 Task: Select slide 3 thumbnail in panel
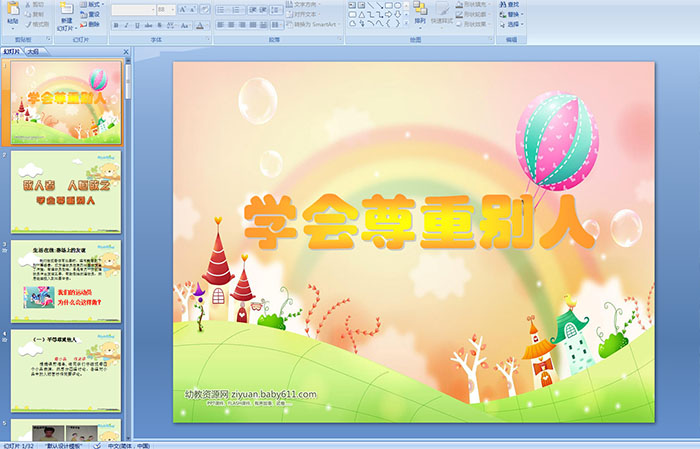[65, 281]
